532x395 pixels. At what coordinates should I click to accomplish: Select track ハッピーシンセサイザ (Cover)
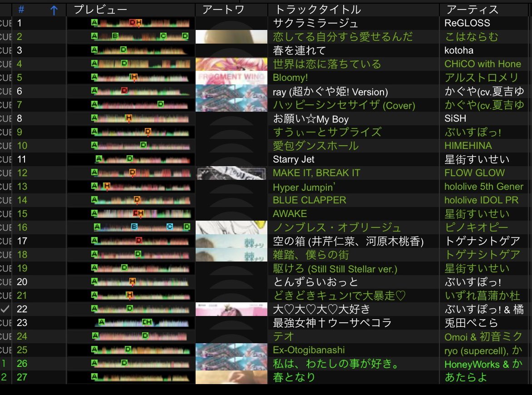(x=344, y=105)
